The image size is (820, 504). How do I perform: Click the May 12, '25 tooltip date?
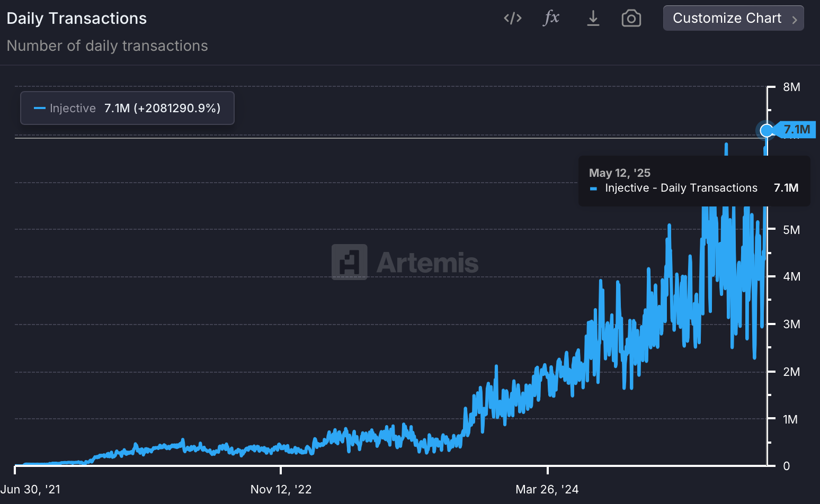pos(620,173)
